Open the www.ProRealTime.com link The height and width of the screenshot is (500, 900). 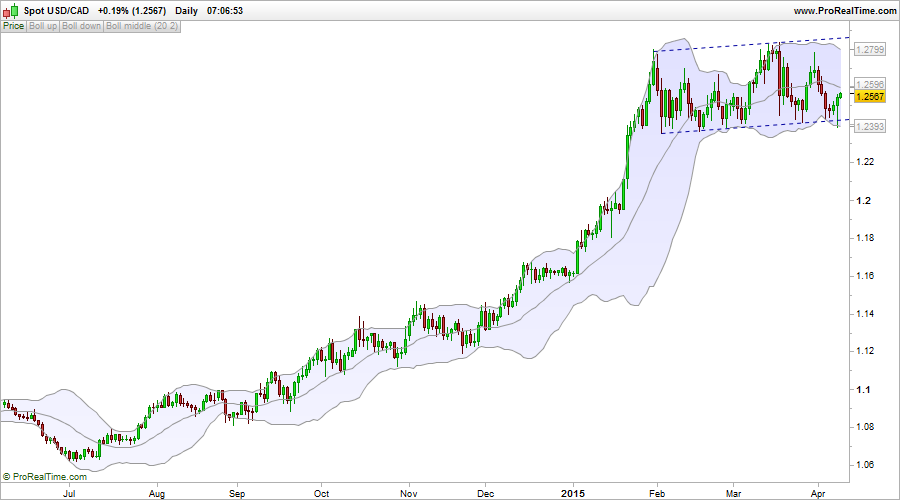coord(845,11)
